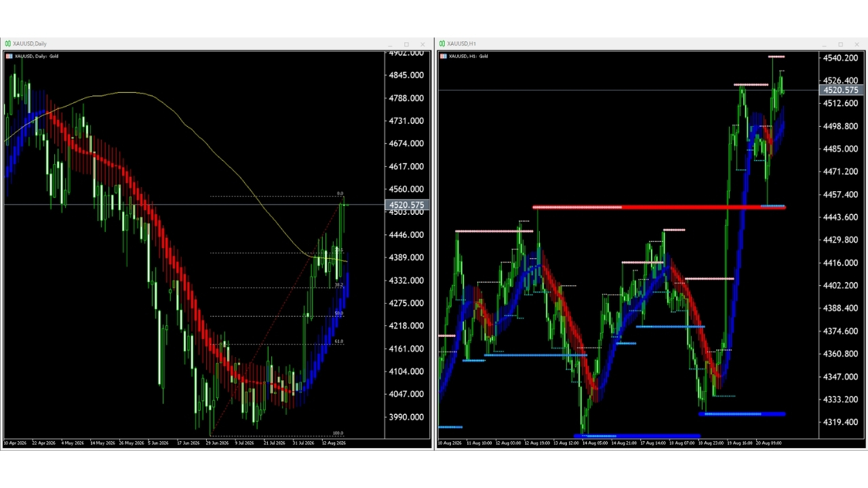Minimize the XAUUSD,Daily chart window
The height and width of the screenshot is (488, 868).
[x=390, y=44]
